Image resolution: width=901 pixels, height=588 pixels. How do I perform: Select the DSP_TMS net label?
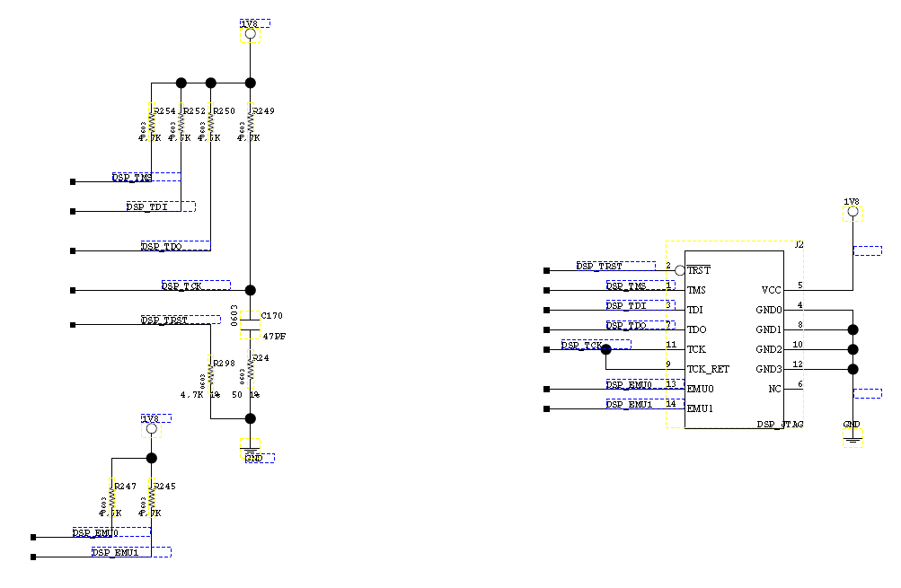click(131, 178)
